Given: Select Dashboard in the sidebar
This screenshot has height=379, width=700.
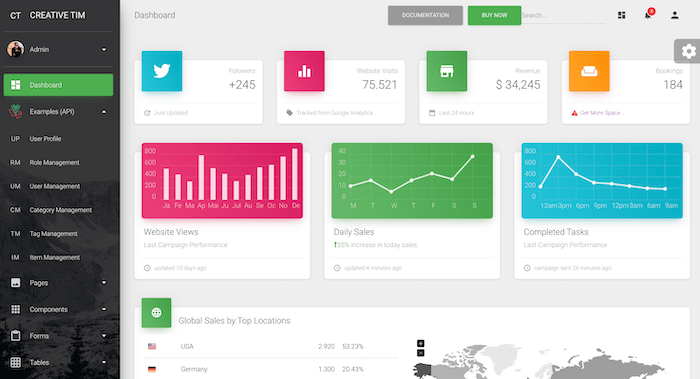Looking at the screenshot, I should 58,85.
